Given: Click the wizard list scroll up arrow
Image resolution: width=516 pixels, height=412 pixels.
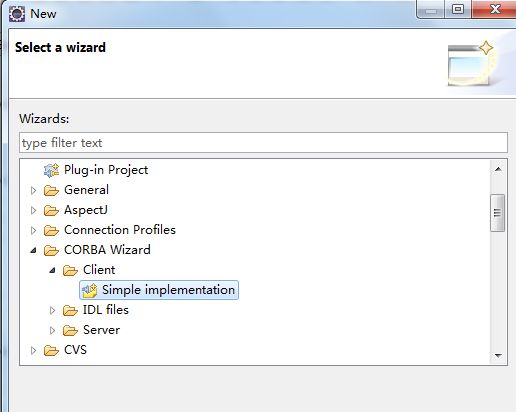Looking at the screenshot, I should (x=498, y=169).
